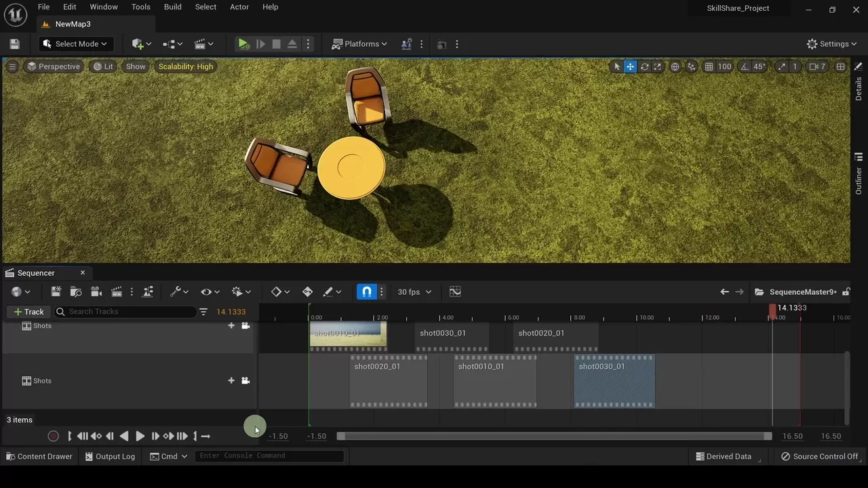Add a new track with the Track button
868x488 pixels.
pos(28,311)
